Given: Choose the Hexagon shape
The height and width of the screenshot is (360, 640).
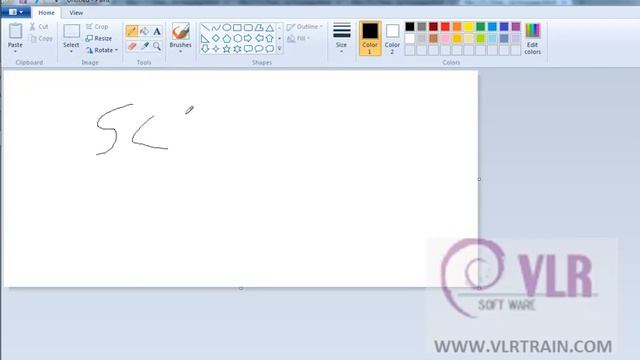Looking at the screenshot, I should [237, 38].
